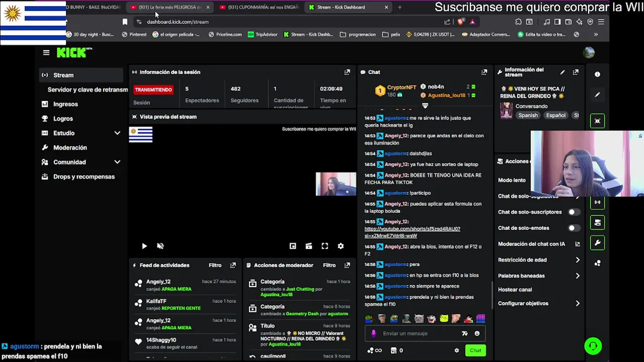Pop out the Chat panel
644x362 pixels.
484,72
